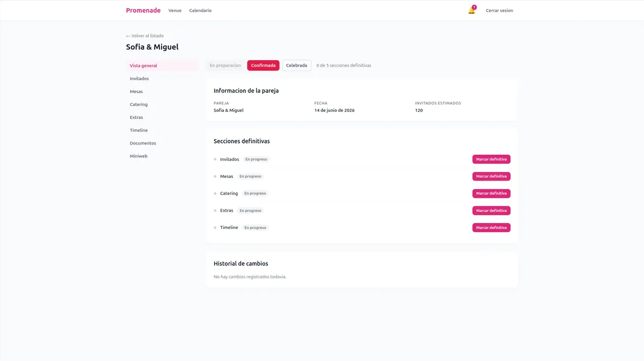Open the Calendario menu item
The width and height of the screenshot is (644, 361).
[200, 11]
